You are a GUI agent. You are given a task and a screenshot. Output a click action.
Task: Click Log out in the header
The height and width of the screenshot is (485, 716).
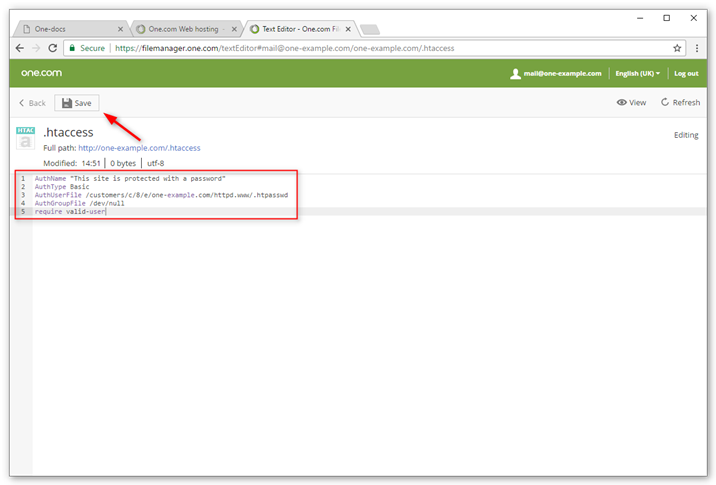coord(686,74)
